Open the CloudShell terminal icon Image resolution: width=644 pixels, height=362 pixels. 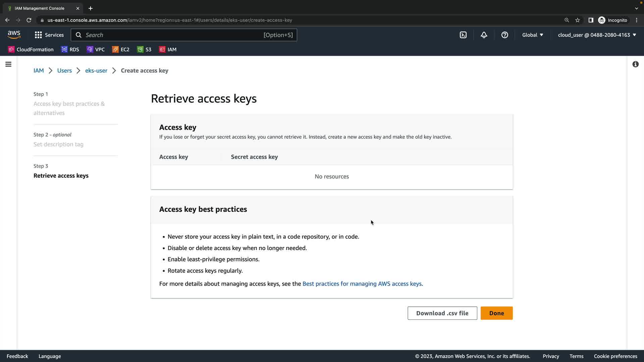(463, 35)
